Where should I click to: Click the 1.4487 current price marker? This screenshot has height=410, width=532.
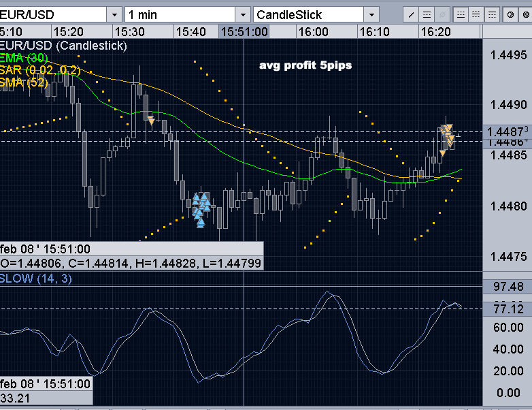click(x=508, y=131)
